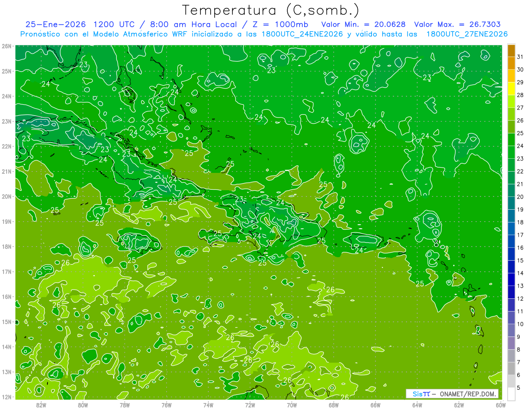Click latitude axis label "14N"
Viewport: 532px width, 411px height.
pos(6,347)
